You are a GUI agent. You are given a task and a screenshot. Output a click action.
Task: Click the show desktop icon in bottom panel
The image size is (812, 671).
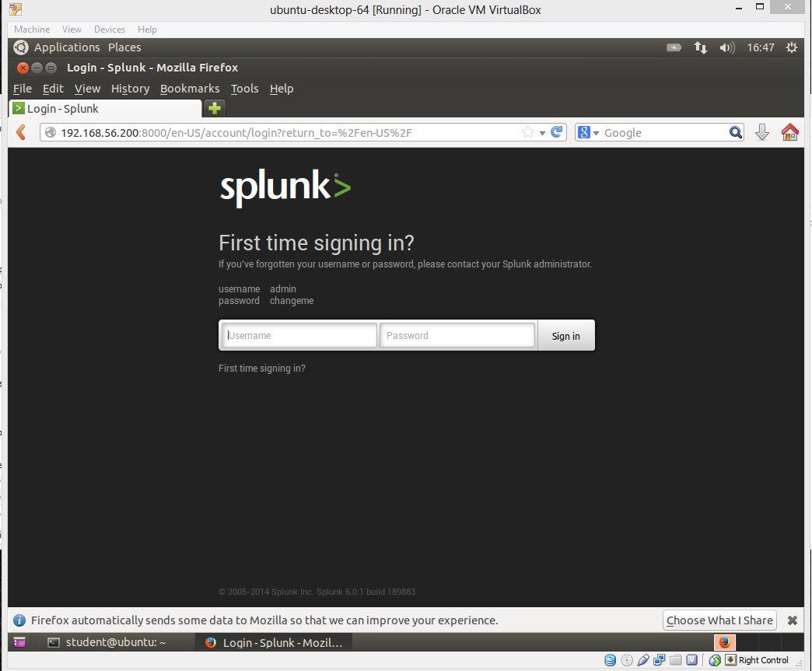[19, 642]
